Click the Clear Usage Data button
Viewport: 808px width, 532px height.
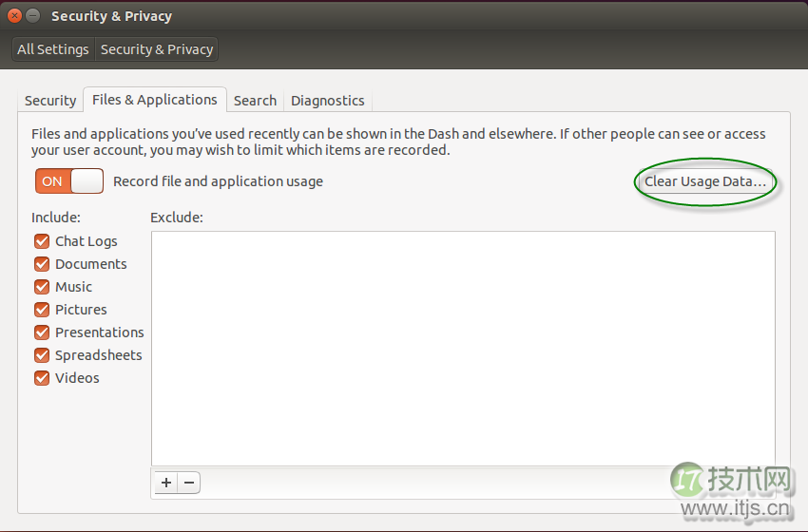tap(704, 181)
